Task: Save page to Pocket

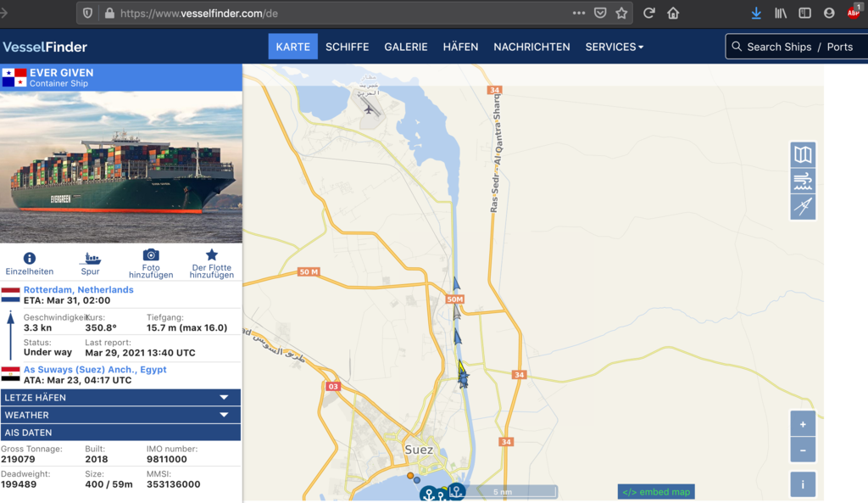Action: click(600, 14)
